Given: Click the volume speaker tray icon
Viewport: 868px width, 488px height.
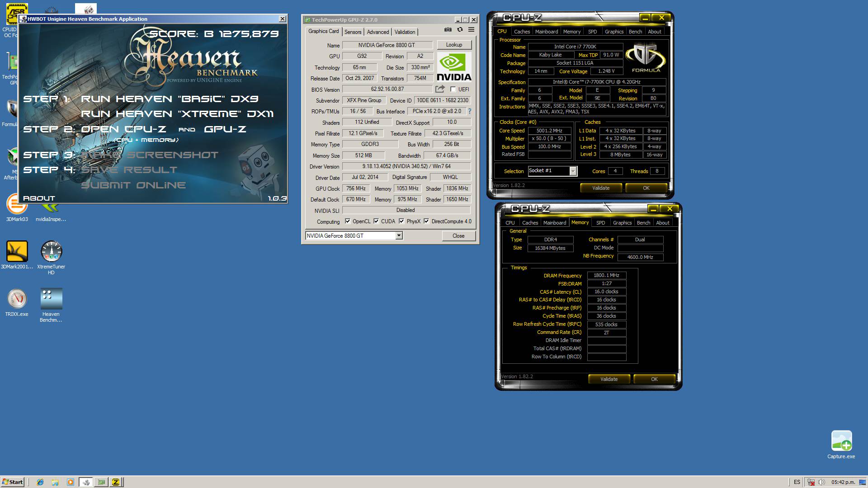Looking at the screenshot, I should 821,482.
